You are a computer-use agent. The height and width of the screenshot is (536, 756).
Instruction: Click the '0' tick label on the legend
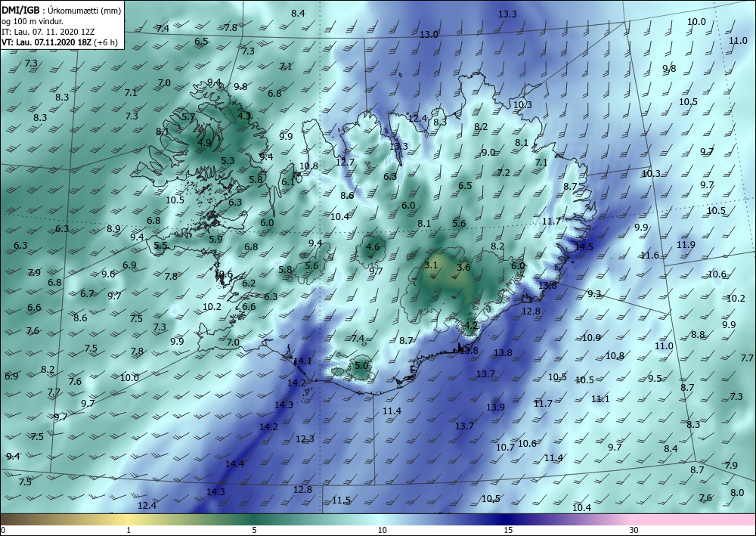[x=2, y=531]
